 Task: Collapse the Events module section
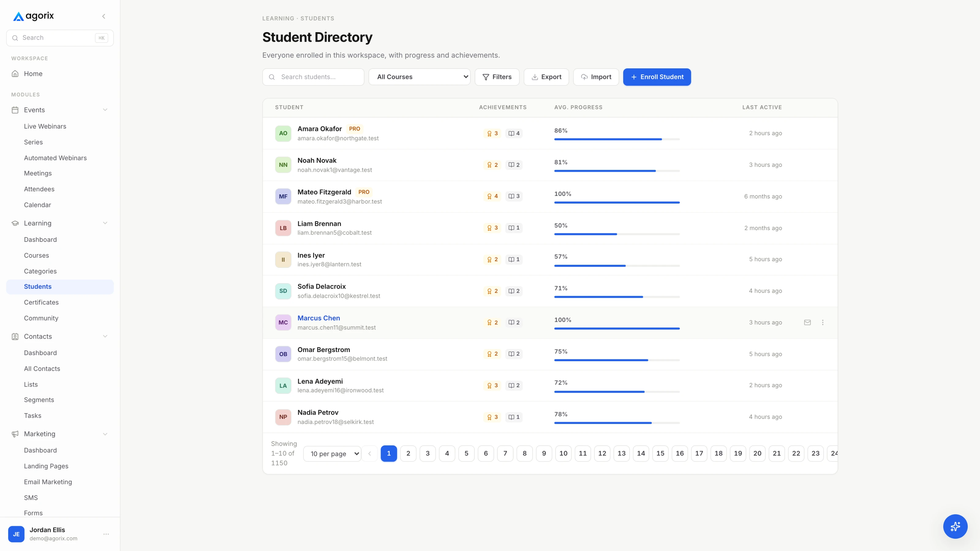click(x=105, y=110)
